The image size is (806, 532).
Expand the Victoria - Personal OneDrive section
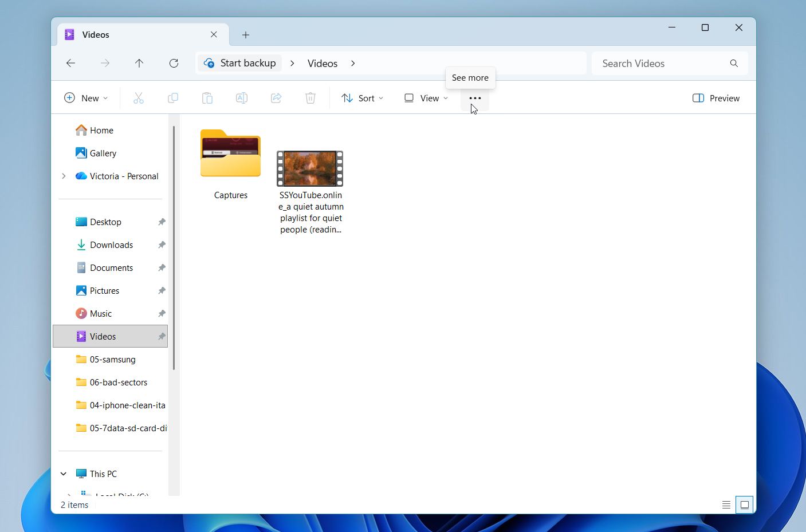click(64, 176)
